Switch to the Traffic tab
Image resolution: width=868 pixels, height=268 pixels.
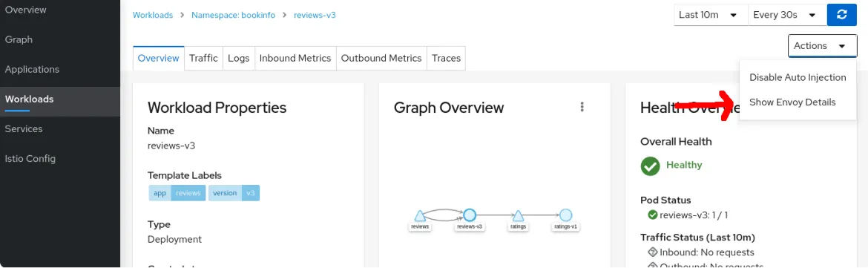(203, 58)
